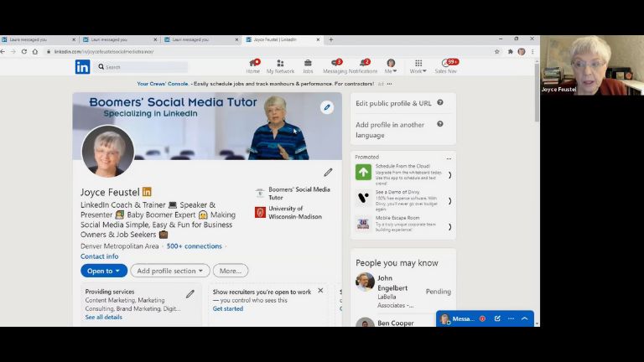Edit Providing services pencil icon

pos(190,294)
